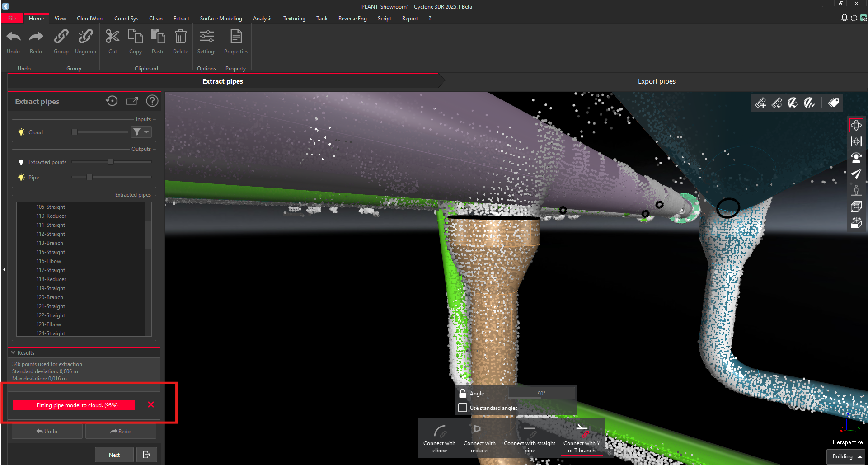Viewport: 868px width, 465px height.
Task: Collapse the Results section
Action: click(14, 352)
